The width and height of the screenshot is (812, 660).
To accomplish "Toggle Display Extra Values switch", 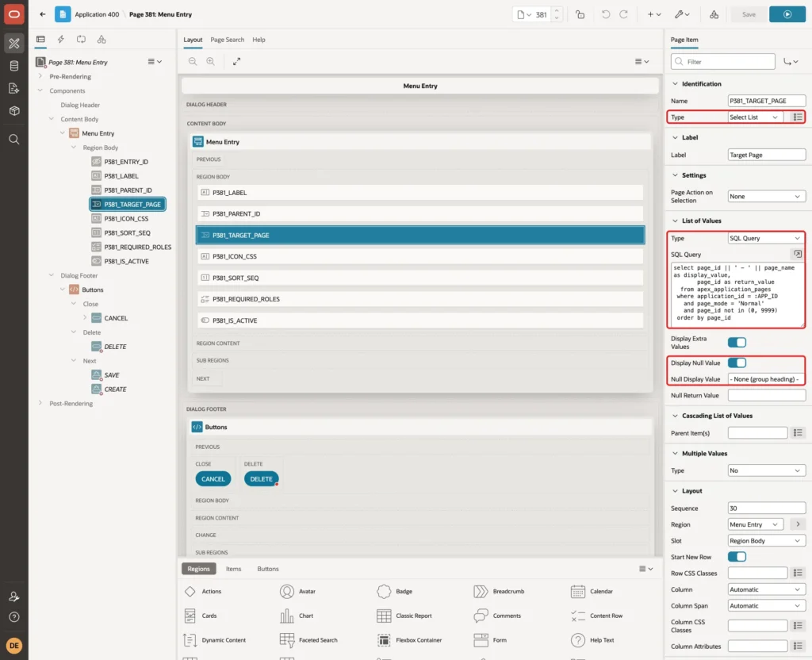I will (x=737, y=342).
